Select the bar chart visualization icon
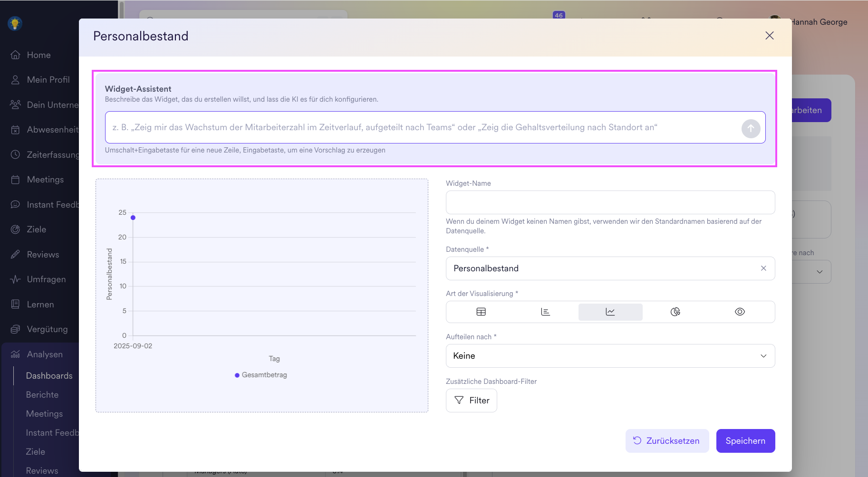Screen dimensions: 868x477 click(545, 312)
